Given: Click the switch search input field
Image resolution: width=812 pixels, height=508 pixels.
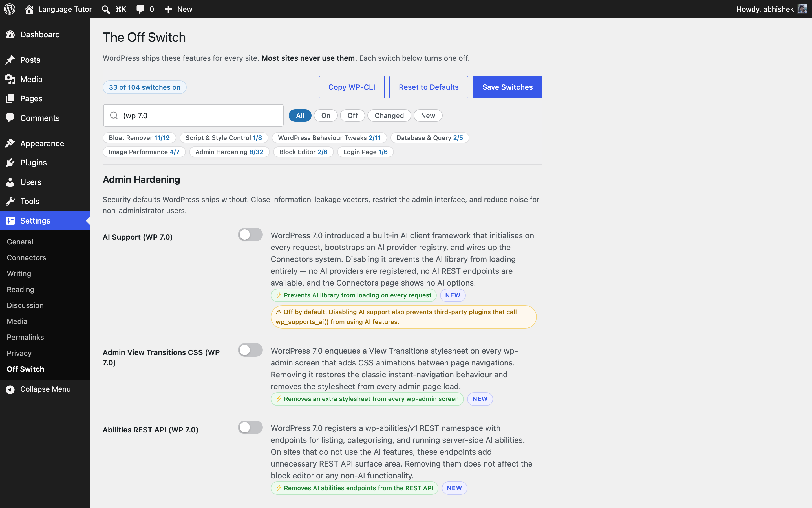Looking at the screenshot, I should click(x=193, y=116).
